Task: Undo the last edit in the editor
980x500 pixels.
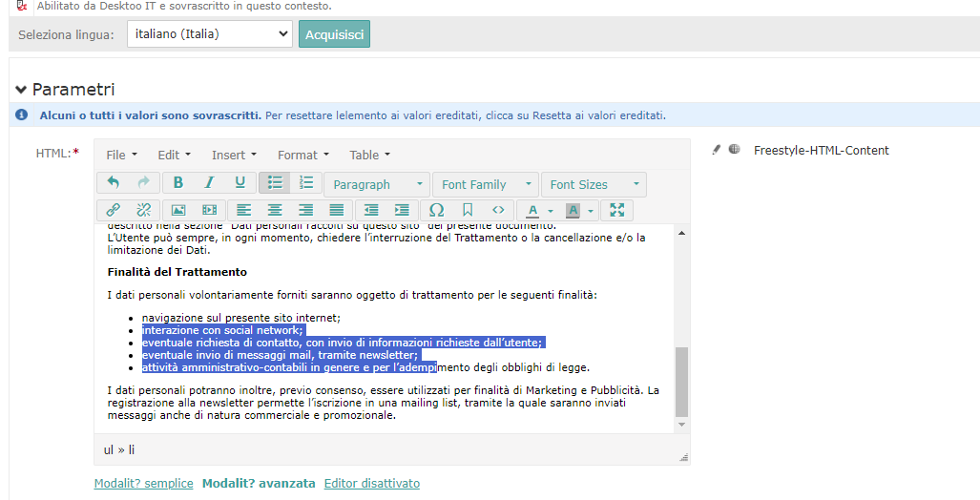Action: (x=114, y=182)
